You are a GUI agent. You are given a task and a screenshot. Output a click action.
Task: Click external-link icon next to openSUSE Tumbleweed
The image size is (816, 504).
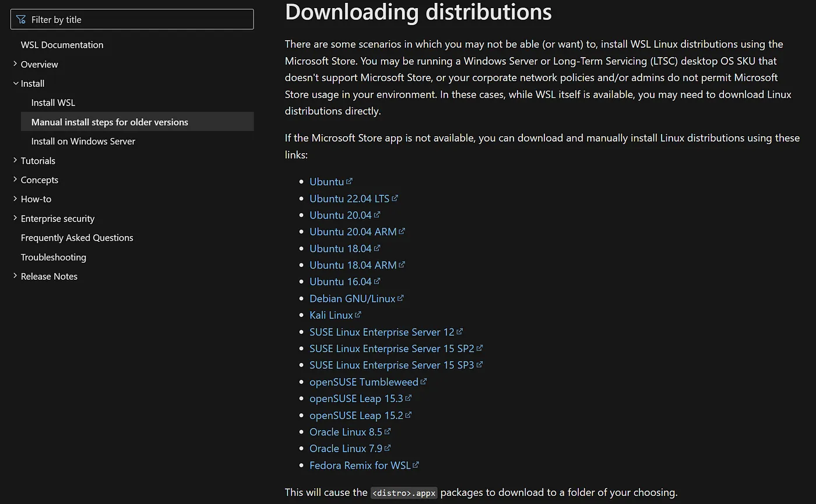click(424, 382)
